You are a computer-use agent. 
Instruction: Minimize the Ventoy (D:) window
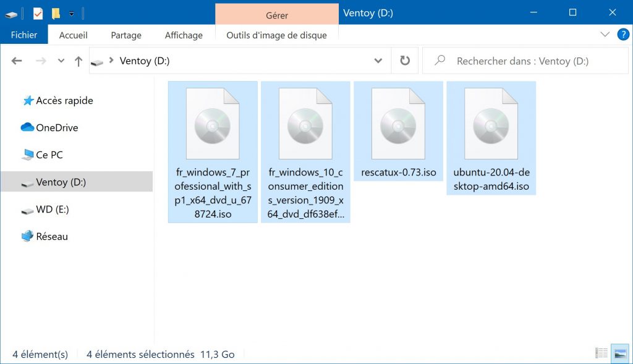pyautogui.click(x=533, y=12)
